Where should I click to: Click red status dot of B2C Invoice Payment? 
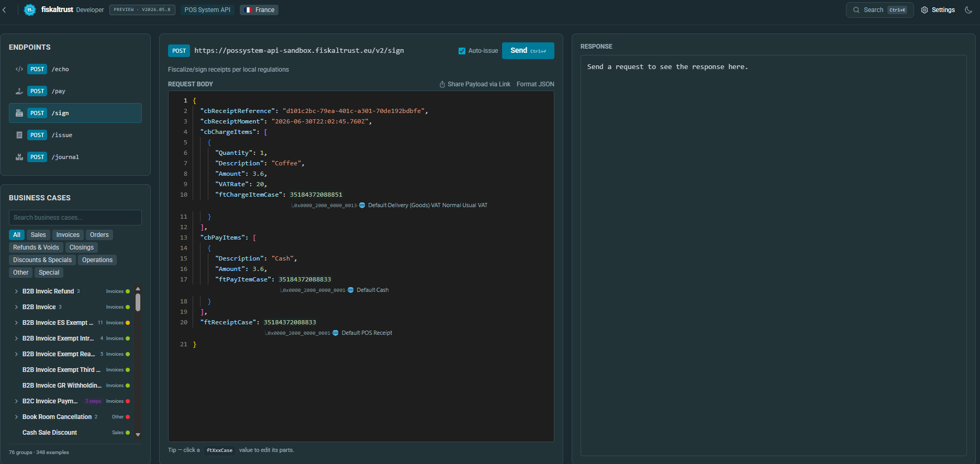pos(128,401)
